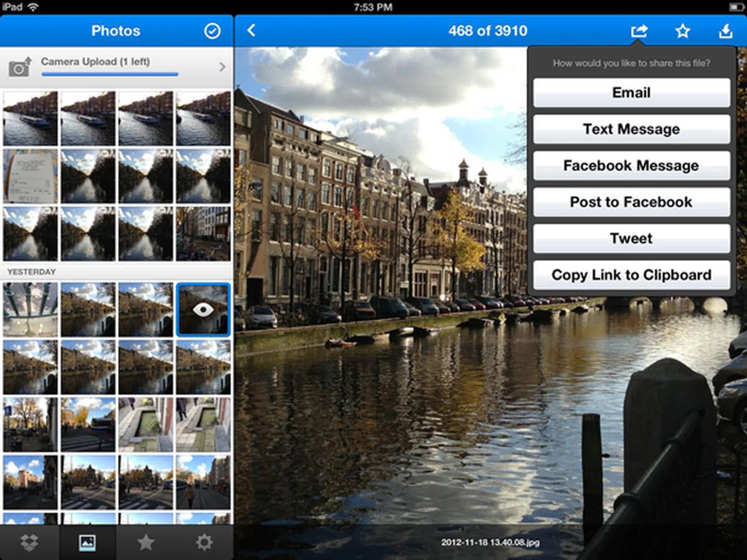This screenshot has height=560, width=747.
Task: Favorite photo with the star icon
Action: 682,31
